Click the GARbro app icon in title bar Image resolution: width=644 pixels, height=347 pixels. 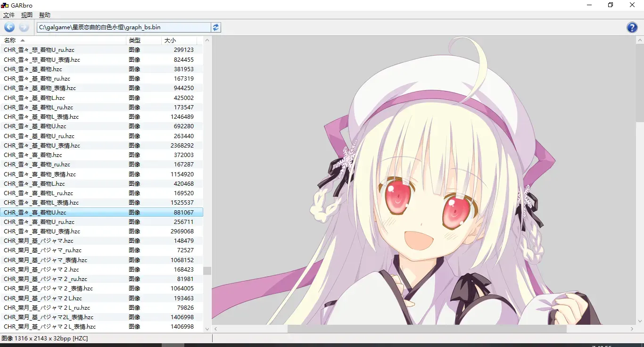(4, 5)
